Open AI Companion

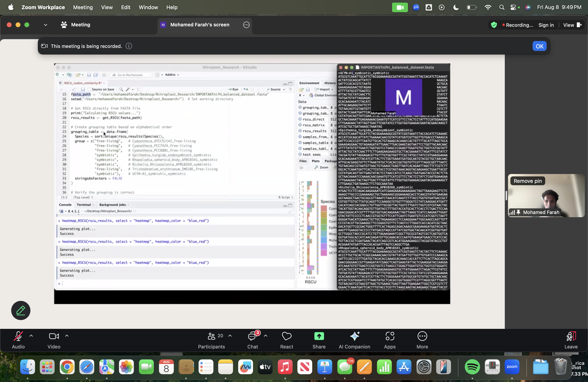click(355, 336)
